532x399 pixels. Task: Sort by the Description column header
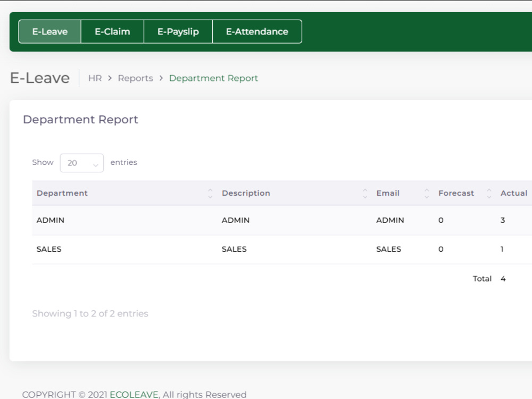(x=246, y=193)
